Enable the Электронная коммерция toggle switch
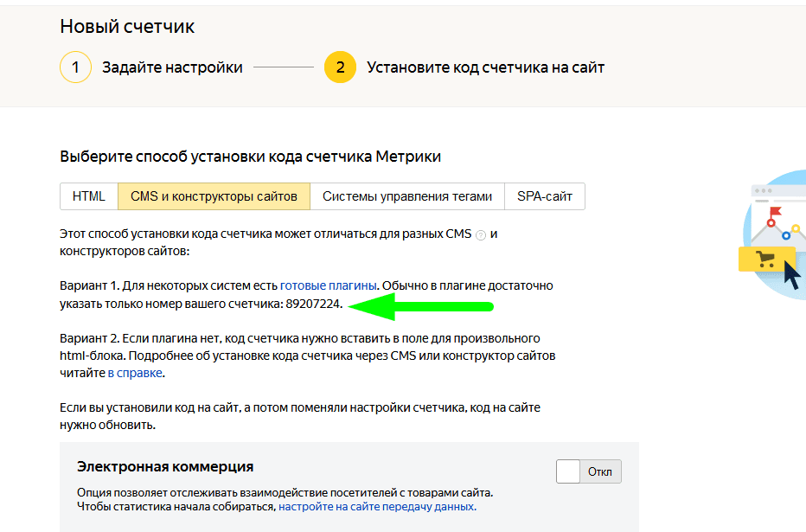Screen dimensions: 806x532 589,471
